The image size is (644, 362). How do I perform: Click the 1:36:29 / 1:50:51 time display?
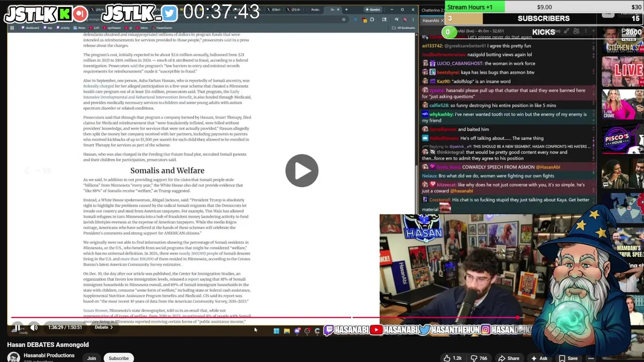(x=65, y=327)
